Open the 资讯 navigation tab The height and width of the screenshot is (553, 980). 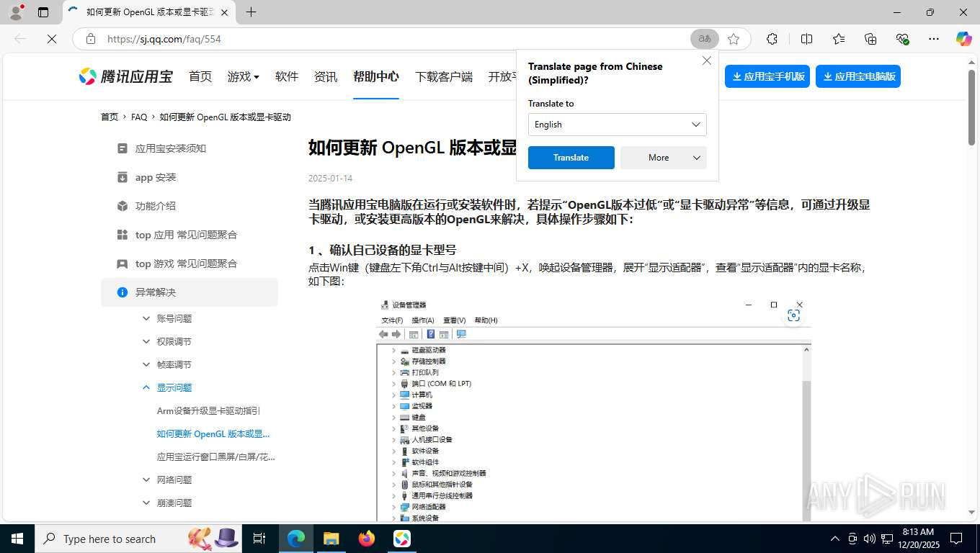coord(326,76)
